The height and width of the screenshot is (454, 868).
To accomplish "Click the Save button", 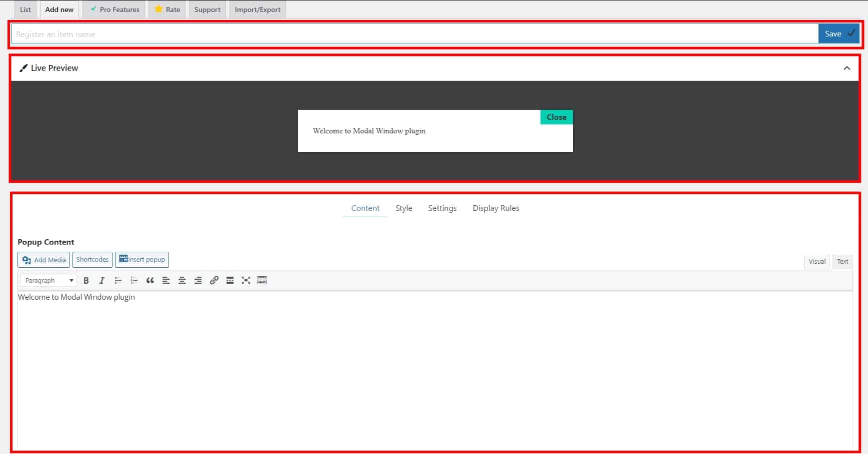I will click(838, 33).
